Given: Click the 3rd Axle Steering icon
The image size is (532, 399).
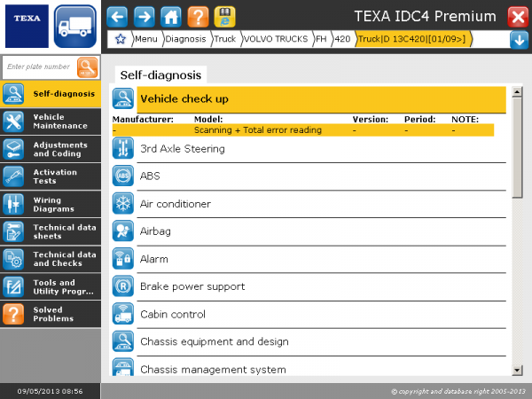Looking at the screenshot, I should click(x=123, y=148).
